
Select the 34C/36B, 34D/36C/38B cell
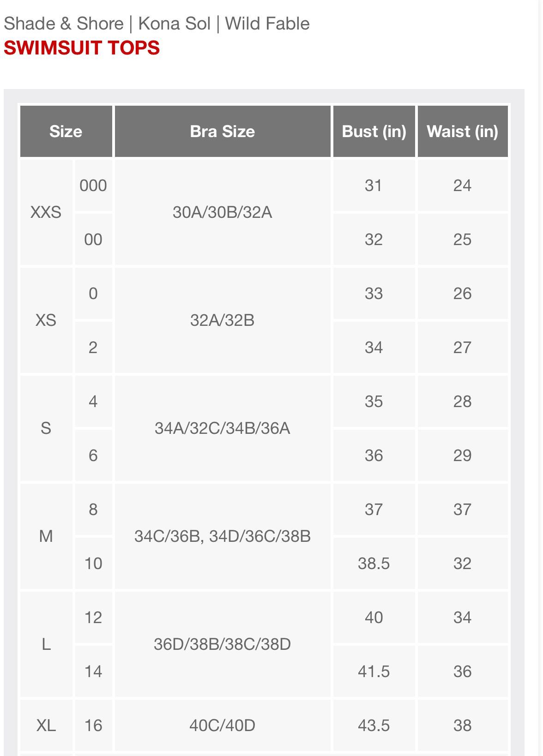(x=223, y=536)
